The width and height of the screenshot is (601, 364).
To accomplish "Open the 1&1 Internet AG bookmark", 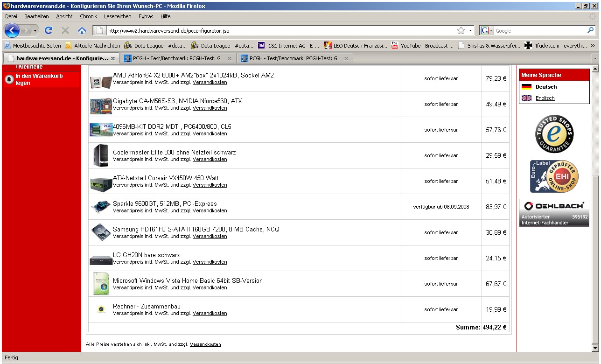I will [289, 46].
